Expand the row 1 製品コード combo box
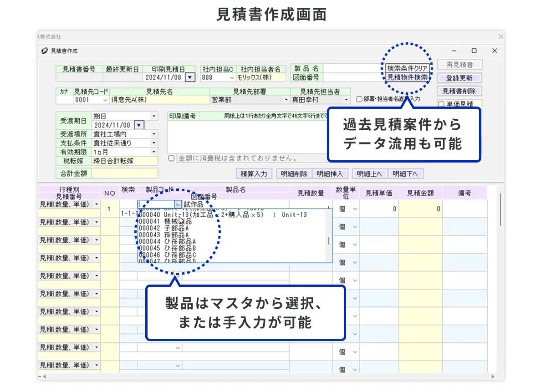Viewport: 541px width, 392px height. point(178,204)
